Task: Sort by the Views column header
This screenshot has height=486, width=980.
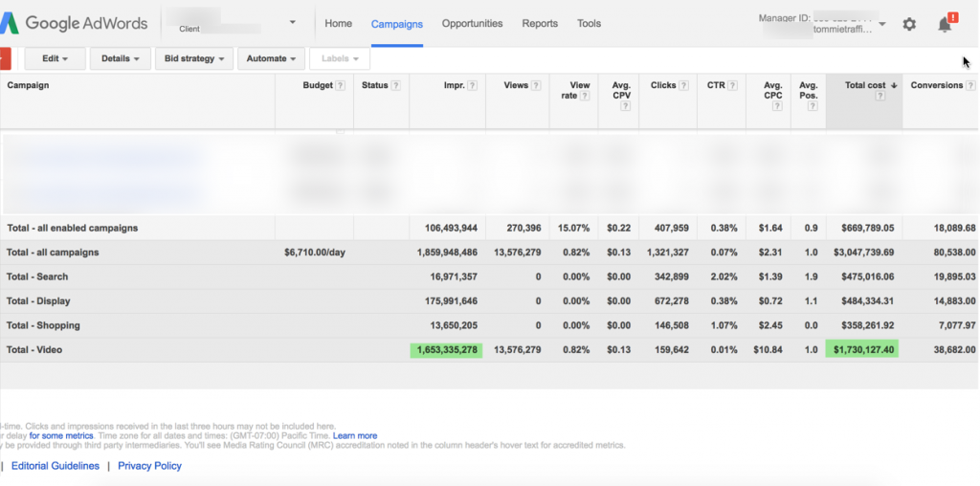Action: coord(516,85)
